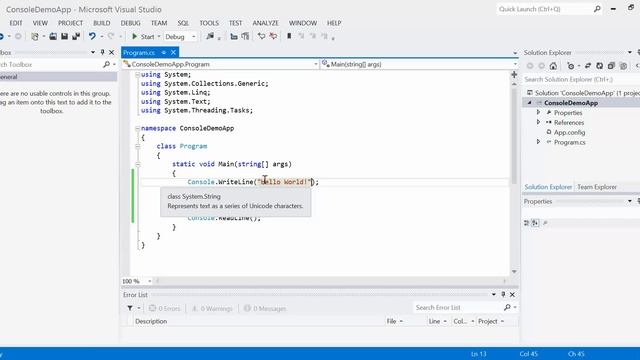Click the uncomment selection toolbar icon

273,36
